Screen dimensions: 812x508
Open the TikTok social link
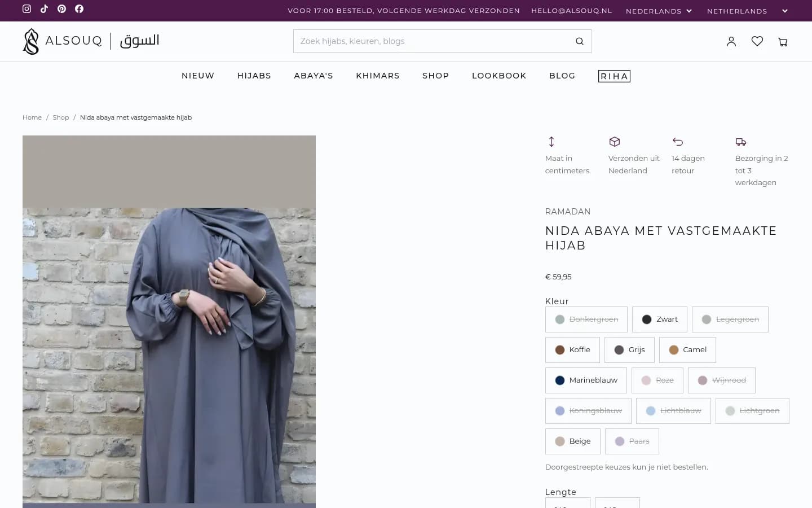click(44, 9)
